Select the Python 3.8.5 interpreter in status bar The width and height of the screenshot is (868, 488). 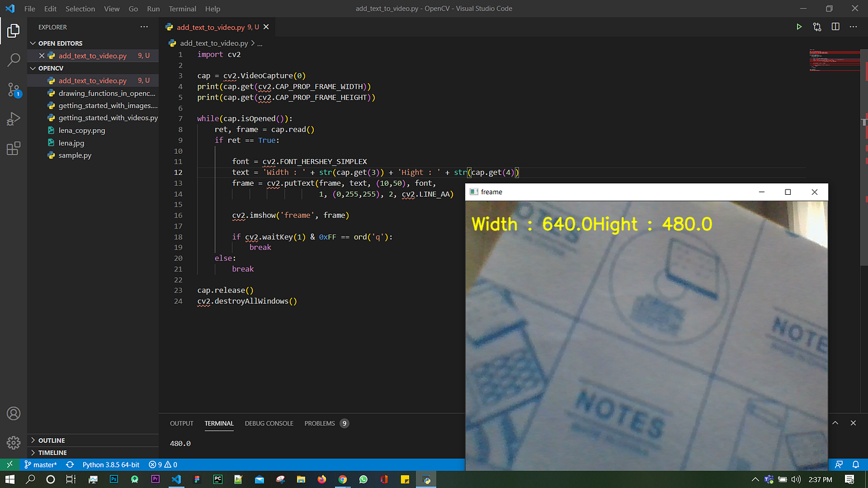point(111,464)
